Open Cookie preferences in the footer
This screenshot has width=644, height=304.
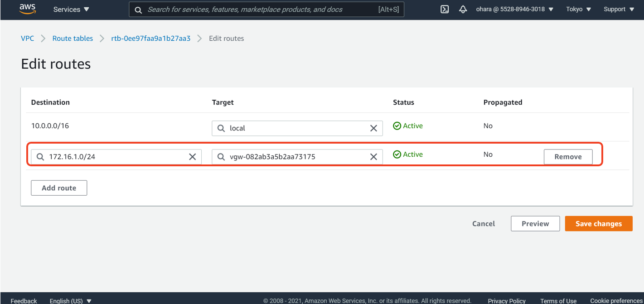pos(617,301)
